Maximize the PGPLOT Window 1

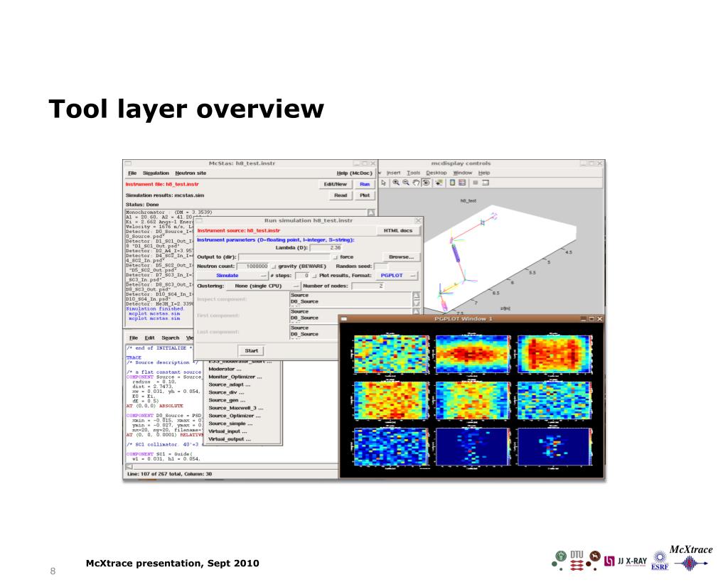(x=591, y=319)
